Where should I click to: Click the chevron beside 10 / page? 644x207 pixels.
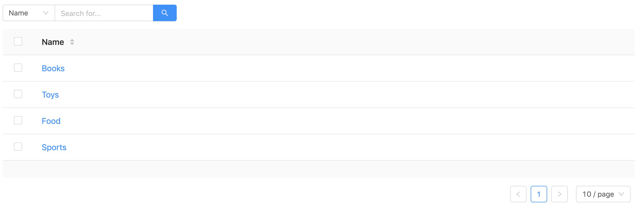(x=621, y=194)
